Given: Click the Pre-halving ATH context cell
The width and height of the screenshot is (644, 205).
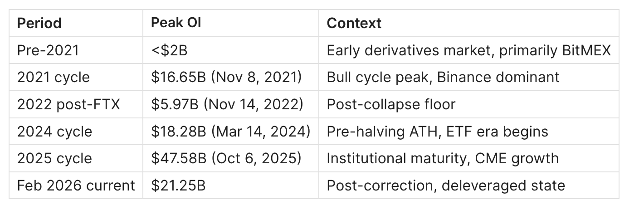Looking at the screenshot, I should (437, 132).
